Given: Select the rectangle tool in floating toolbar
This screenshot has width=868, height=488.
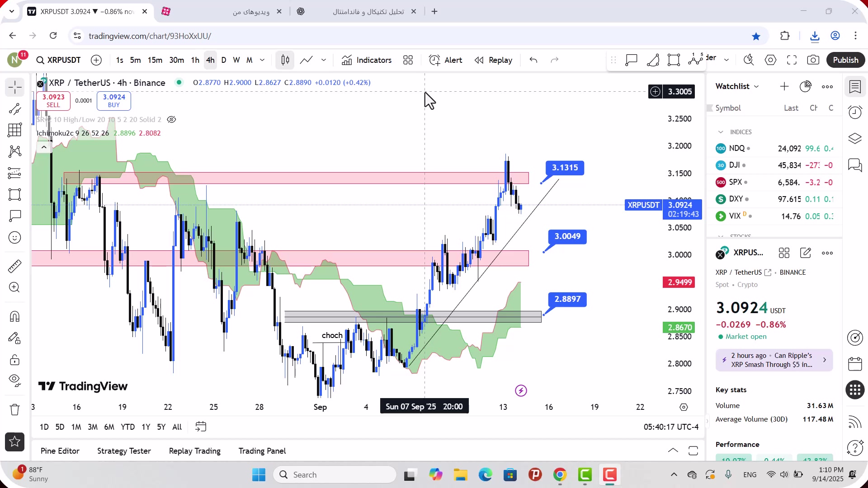Looking at the screenshot, I should 674,60.
